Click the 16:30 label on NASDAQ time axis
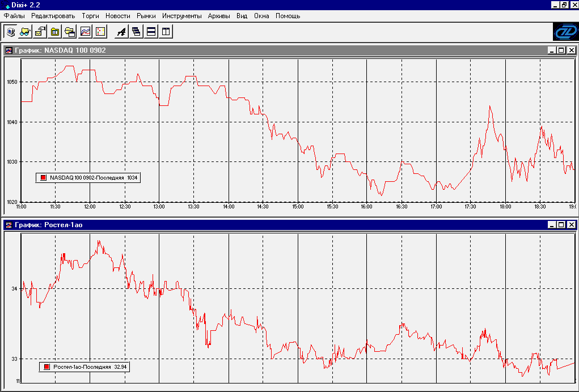 [x=402, y=207]
